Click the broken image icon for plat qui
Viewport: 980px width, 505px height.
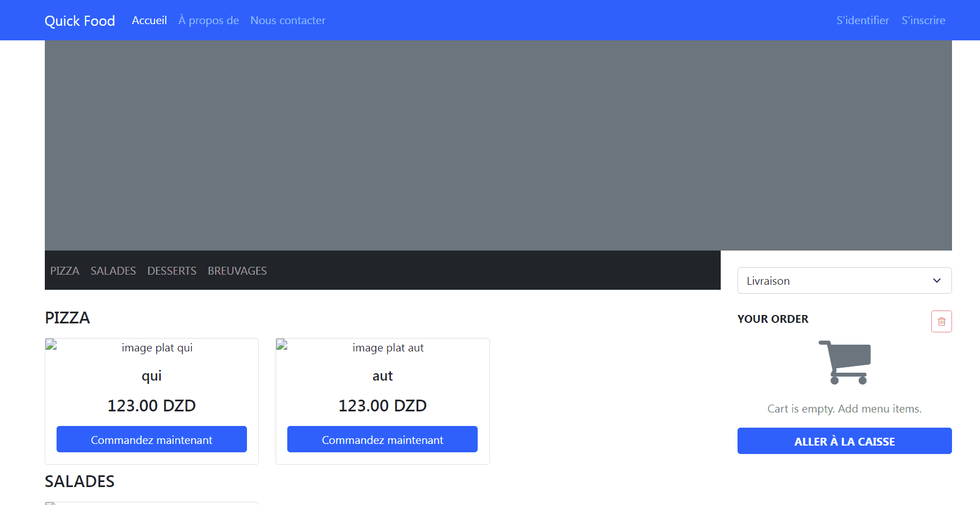pyautogui.click(x=52, y=345)
